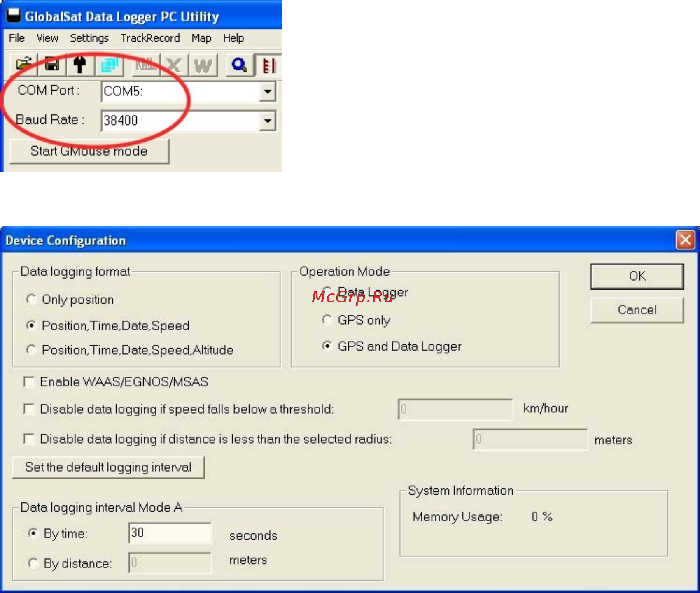Viewport: 700px width, 593px height.
Task: Select Position,Time,Date,Speed,Altitude format
Action: [x=130, y=350]
